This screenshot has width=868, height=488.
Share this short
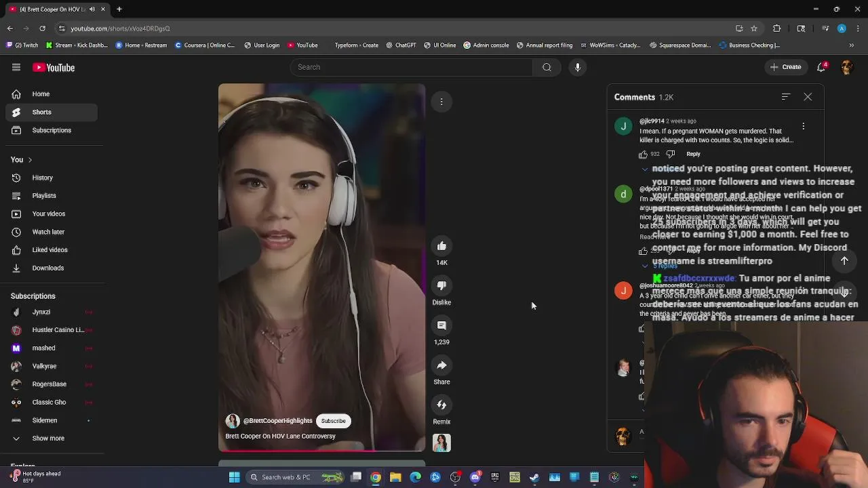[441, 365]
